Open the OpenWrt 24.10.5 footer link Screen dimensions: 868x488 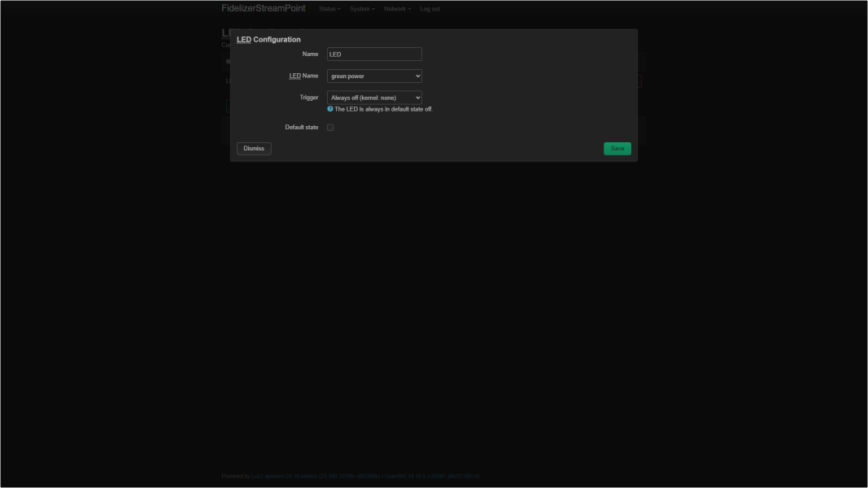431,477
